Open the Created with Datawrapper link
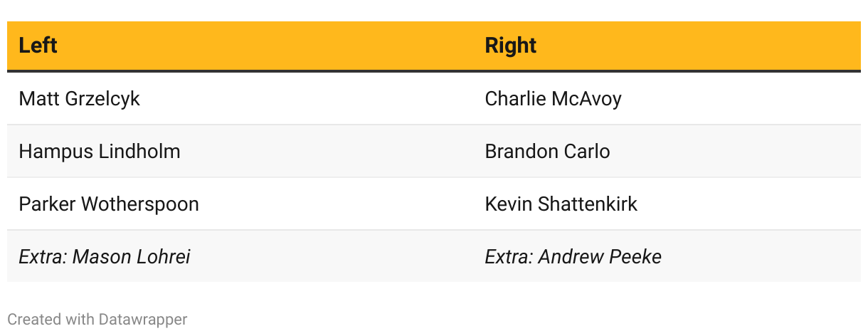 click(x=97, y=320)
